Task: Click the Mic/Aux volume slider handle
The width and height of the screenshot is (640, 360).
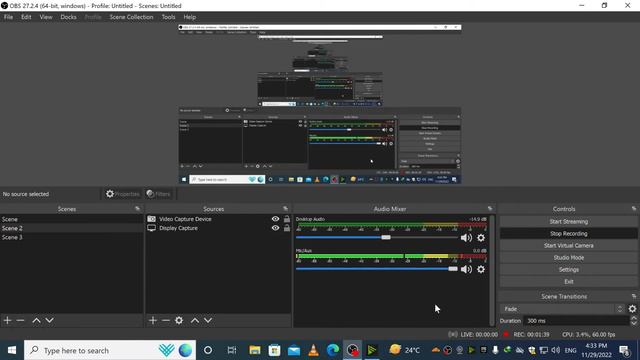Action: click(453, 269)
